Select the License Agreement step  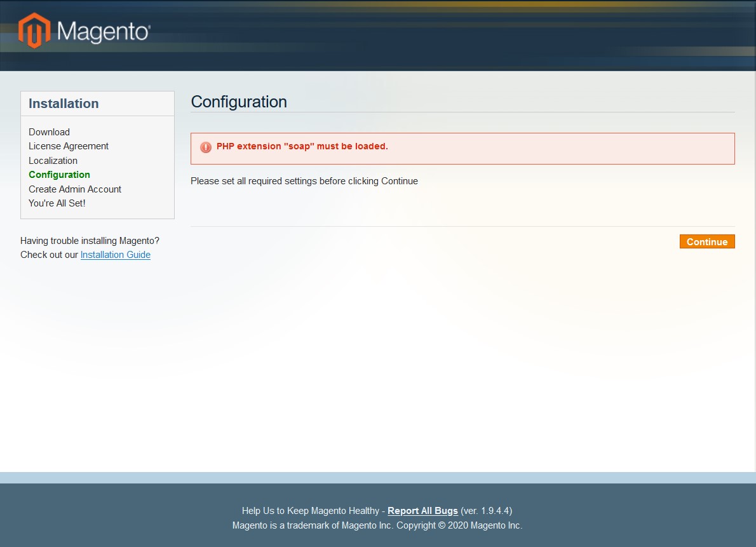[69, 145]
